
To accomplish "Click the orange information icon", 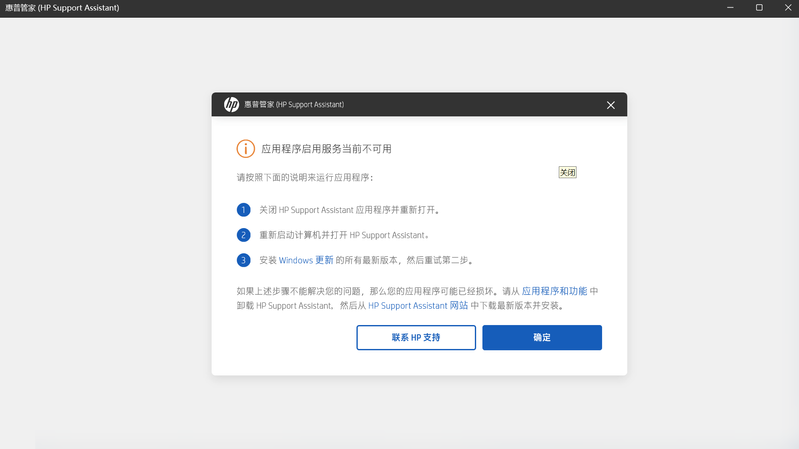I will click(245, 149).
